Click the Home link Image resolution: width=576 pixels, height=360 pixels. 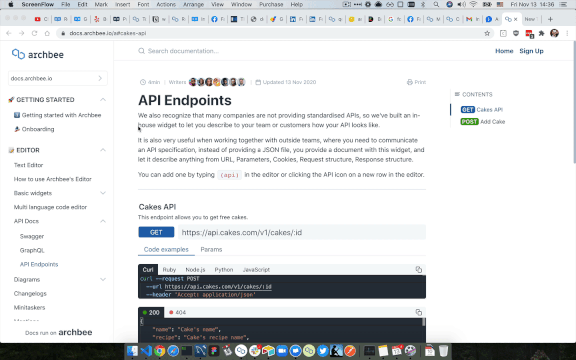504,51
